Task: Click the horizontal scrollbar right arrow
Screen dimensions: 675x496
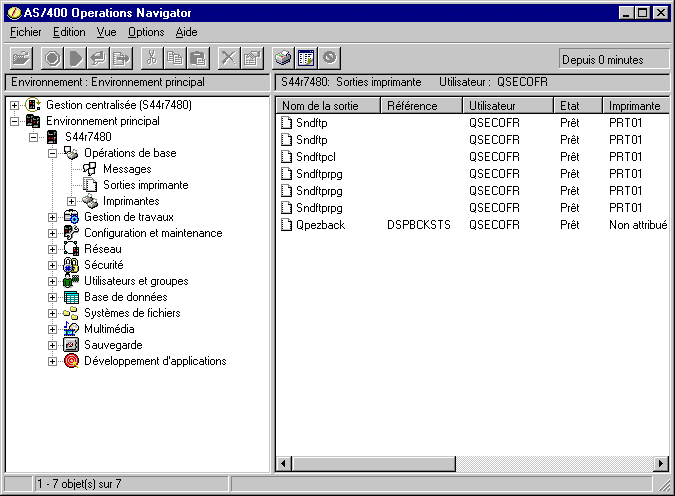Action: (x=661, y=464)
